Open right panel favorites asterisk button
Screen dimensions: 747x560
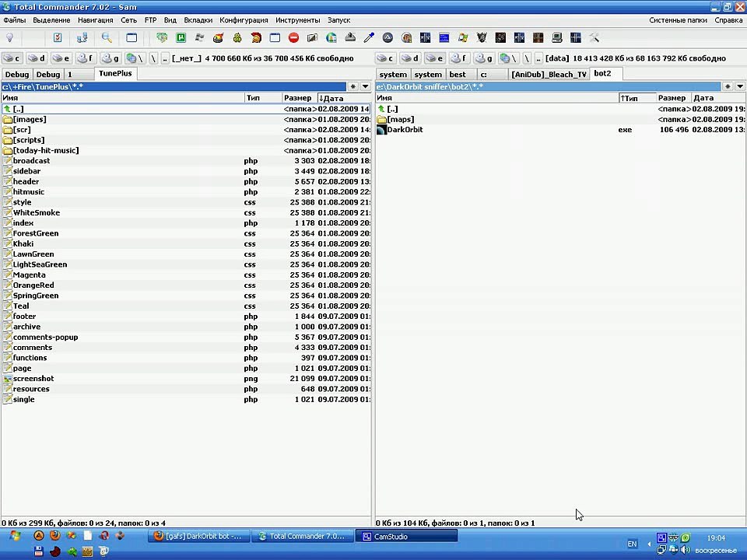click(728, 86)
